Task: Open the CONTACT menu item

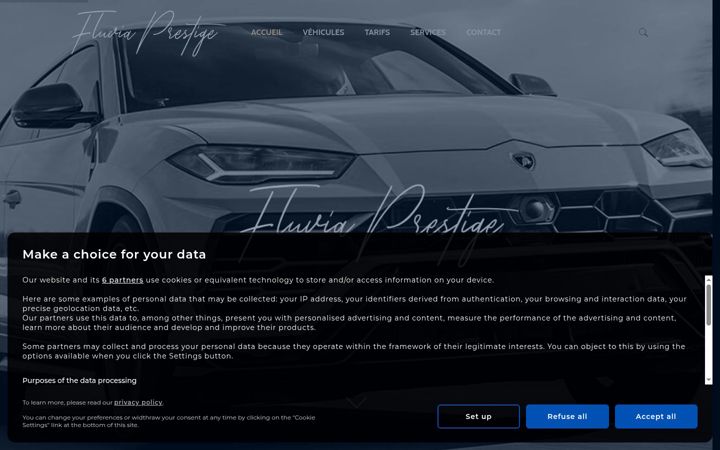Action: coord(484,32)
